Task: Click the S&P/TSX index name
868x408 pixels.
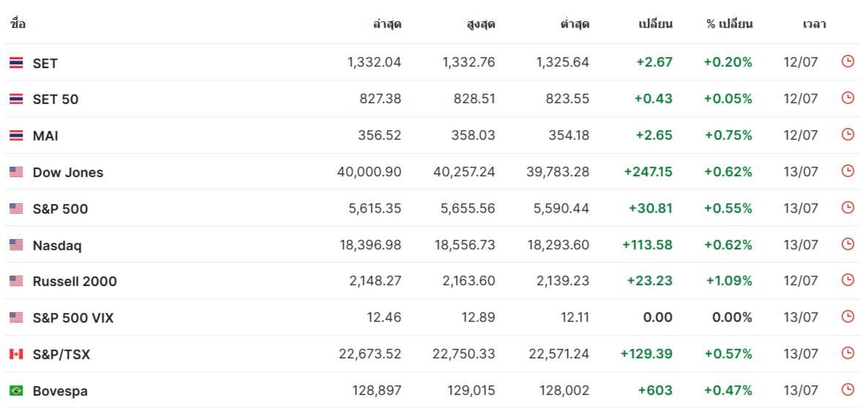Action: coord(61,355)
